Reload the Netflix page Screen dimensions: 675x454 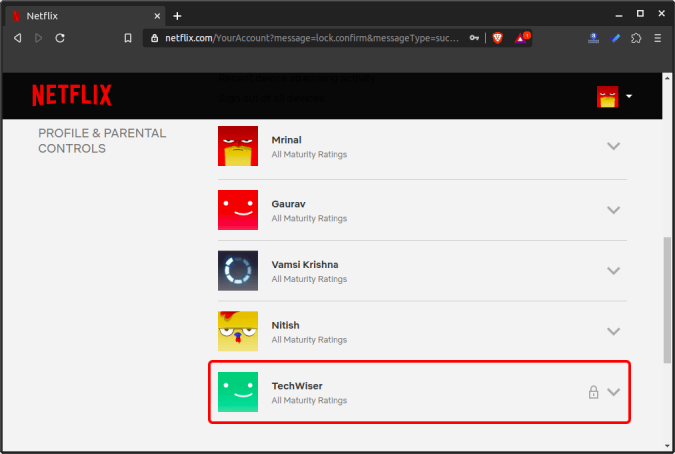click(x=60, y=38)
